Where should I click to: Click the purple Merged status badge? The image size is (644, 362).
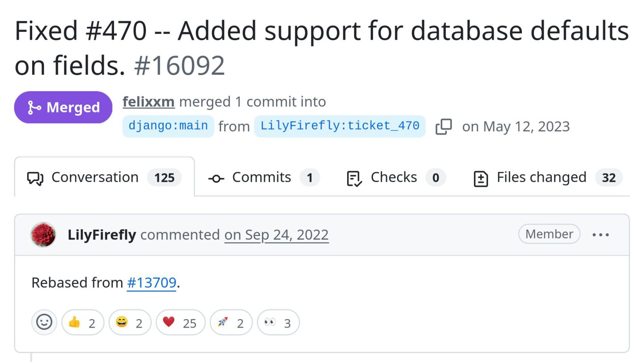coord(64,107)
